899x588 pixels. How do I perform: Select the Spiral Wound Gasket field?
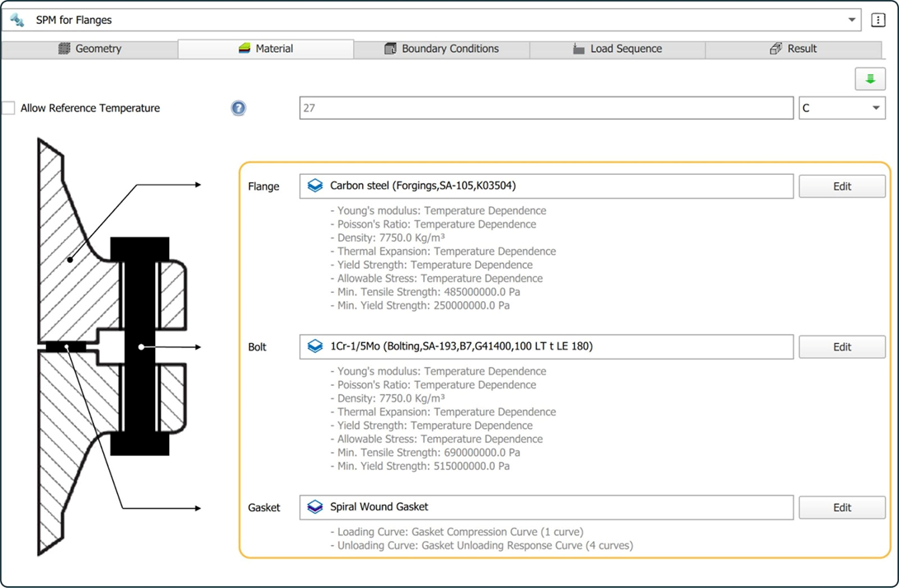point(546,507)
